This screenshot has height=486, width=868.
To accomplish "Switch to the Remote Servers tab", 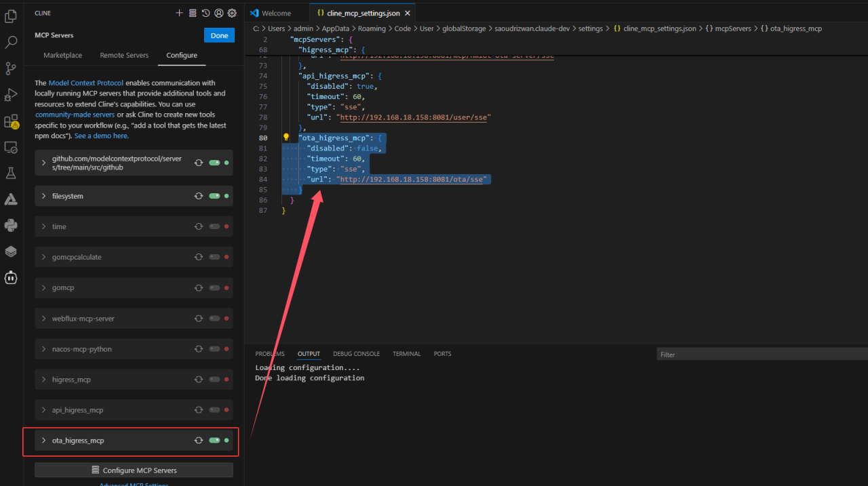I will click(124, 56).
